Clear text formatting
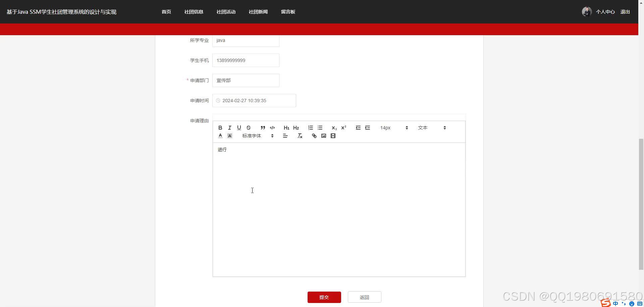This screenshot has height=307, width=644. (300, 136)
